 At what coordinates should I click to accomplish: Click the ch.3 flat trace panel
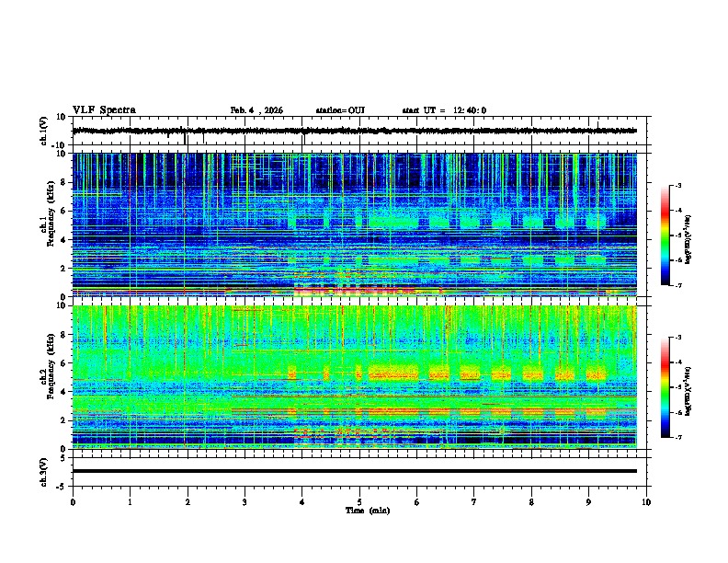point(361,472)
